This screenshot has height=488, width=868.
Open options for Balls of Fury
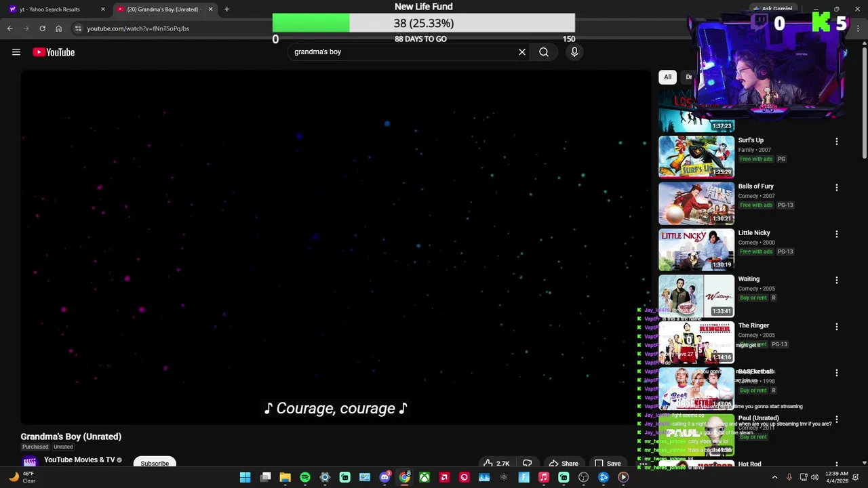pyautogui.click(x=837, y=188)
